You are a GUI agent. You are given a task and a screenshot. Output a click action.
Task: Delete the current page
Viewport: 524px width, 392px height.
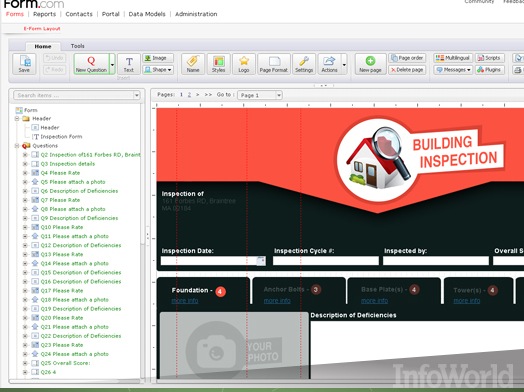click(x=407, y=70)
